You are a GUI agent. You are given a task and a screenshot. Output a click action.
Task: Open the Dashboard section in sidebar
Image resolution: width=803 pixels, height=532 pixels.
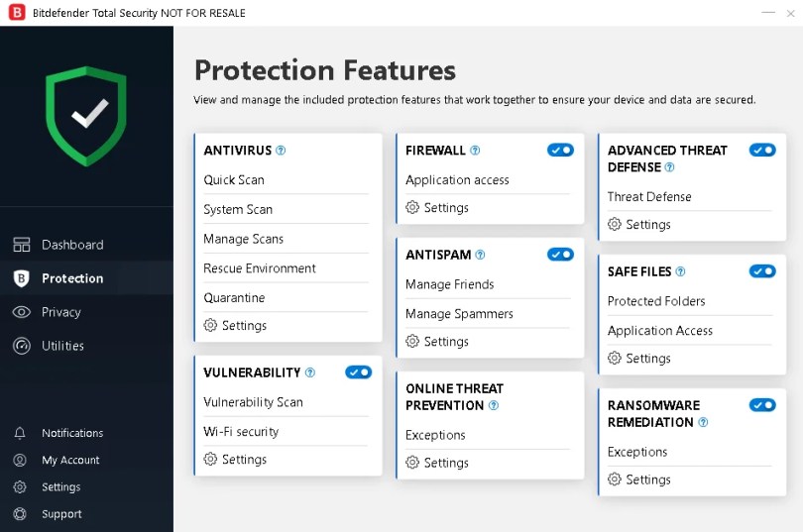point(71,245)
